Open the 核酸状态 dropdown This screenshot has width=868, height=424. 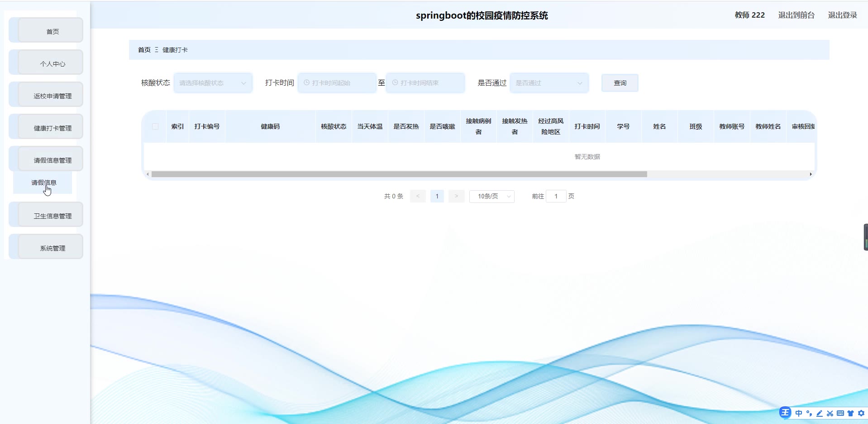213,83
